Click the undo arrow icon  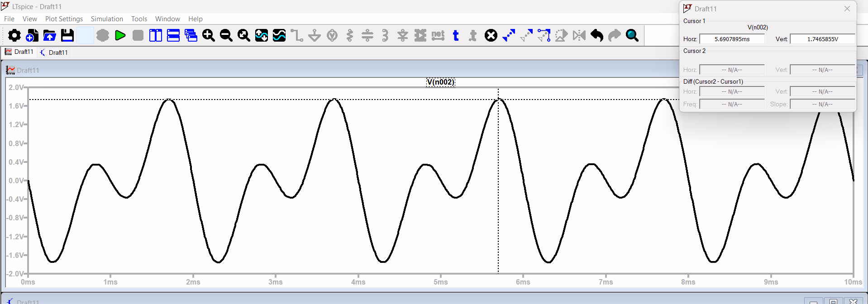tap(597, 35)
